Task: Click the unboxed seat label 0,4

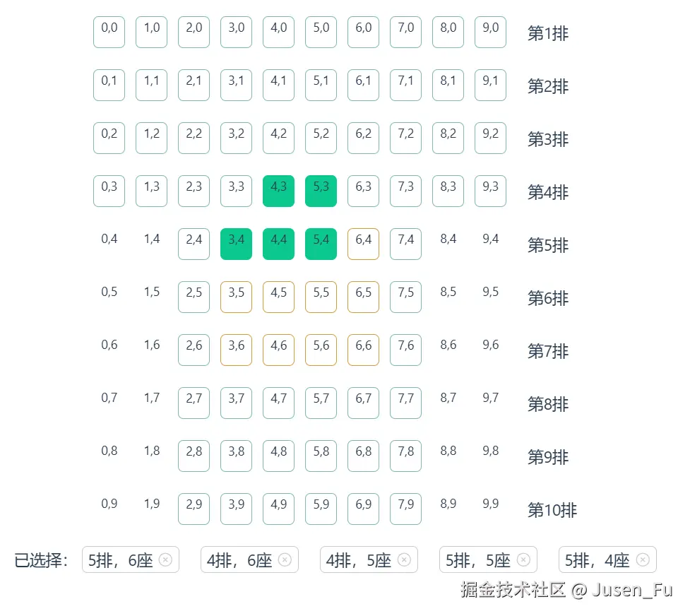Action: click(109, 239)
